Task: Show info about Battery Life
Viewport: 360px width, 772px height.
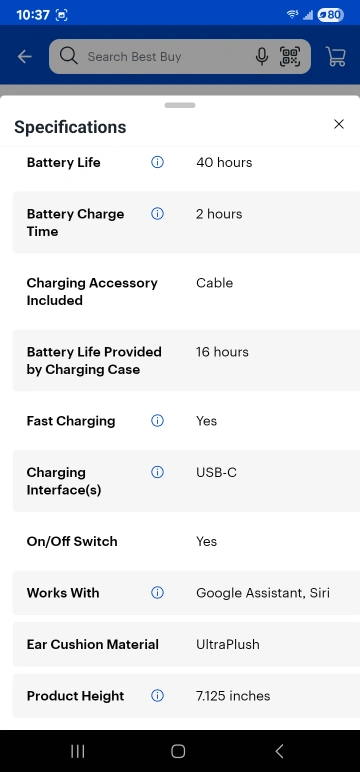Action: click(157, 162)
